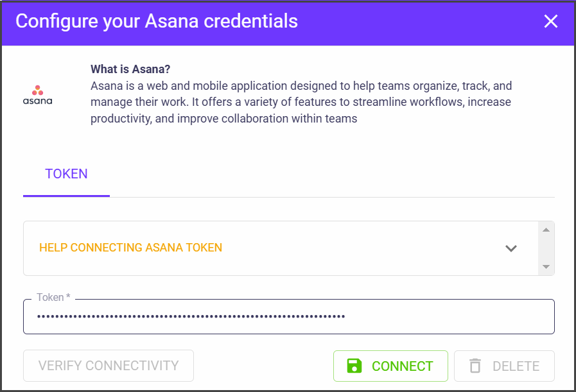The width and height of the screenshot is (576, 392).
Task: Select the TOKEN tab
Action: 66,174
